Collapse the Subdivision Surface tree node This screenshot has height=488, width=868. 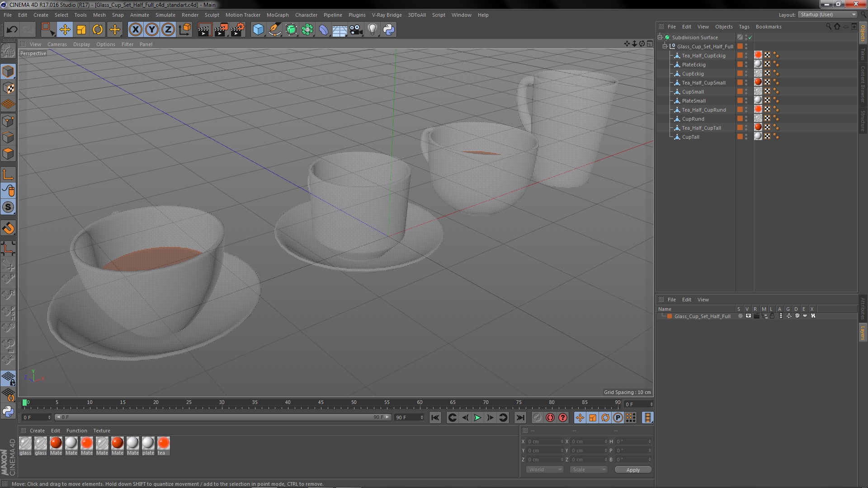660,38
